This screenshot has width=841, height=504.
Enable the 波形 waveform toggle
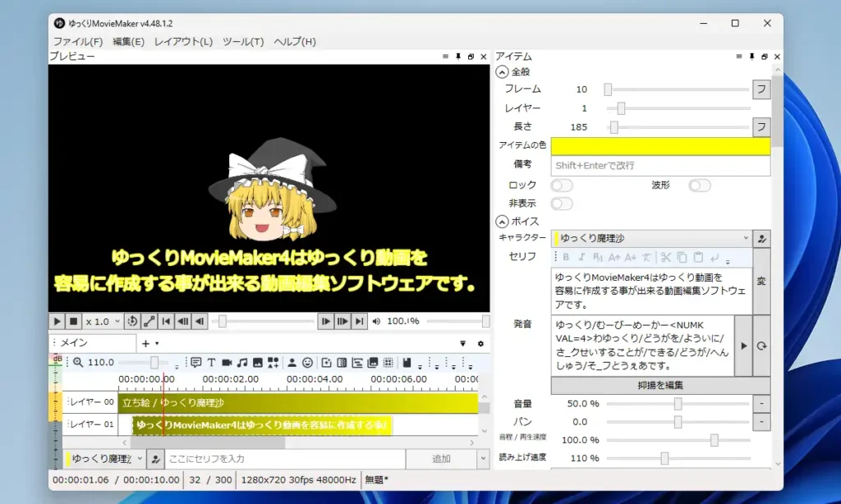click(699, 186)
